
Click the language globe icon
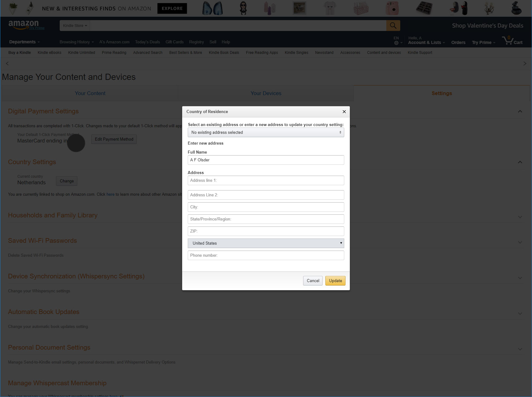coord(396,43)
